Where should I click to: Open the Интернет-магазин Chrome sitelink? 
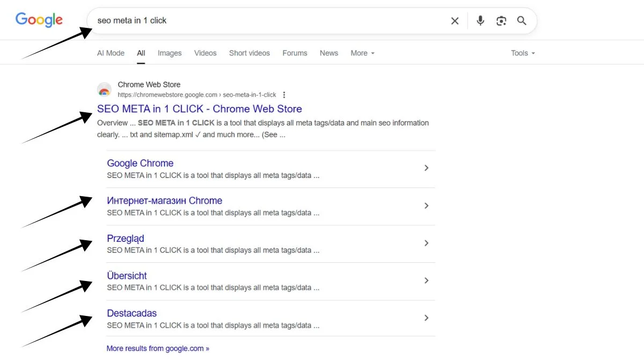click(164, 201)
